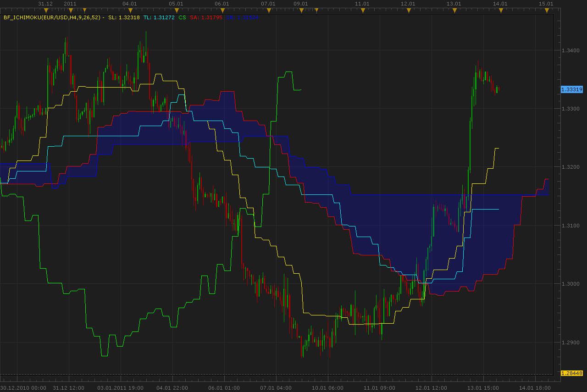Image resolution: width=587 pixels, height=392 pixels.
Task: Click the 1.3300 price axis label
Action: click(x=570, y=109)
